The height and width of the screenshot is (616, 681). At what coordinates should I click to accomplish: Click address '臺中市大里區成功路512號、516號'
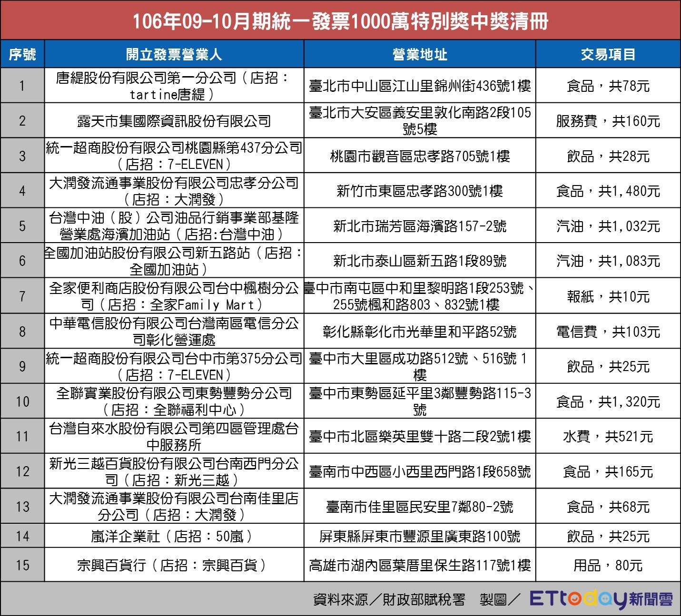click(413, 358)
